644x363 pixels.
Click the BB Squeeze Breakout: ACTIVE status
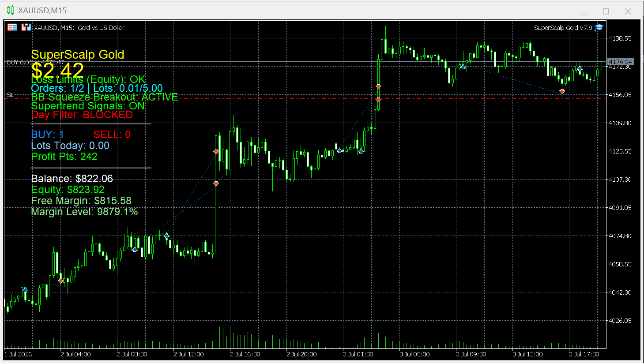[x=104, y=97]
